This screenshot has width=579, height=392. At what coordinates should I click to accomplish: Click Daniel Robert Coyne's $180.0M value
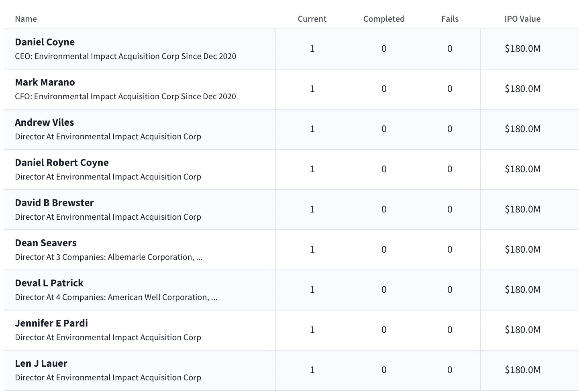click(522, 169)
